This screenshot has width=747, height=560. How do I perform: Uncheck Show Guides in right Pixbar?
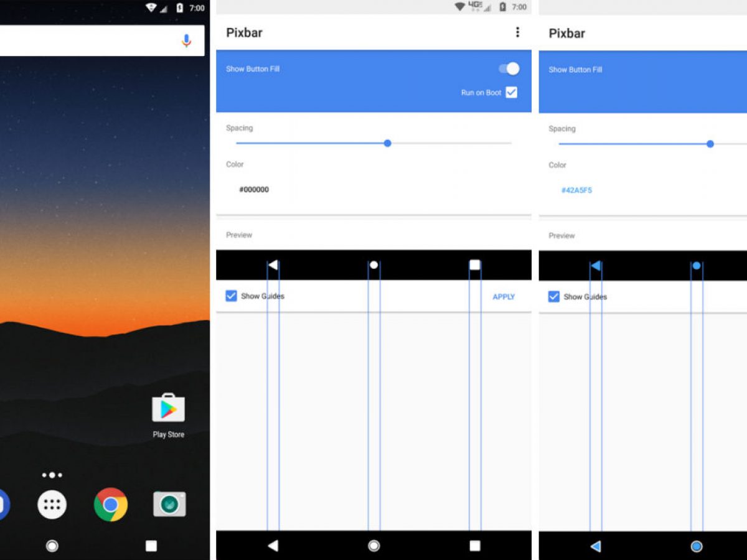pyautogui.click(x=553, y=296)
